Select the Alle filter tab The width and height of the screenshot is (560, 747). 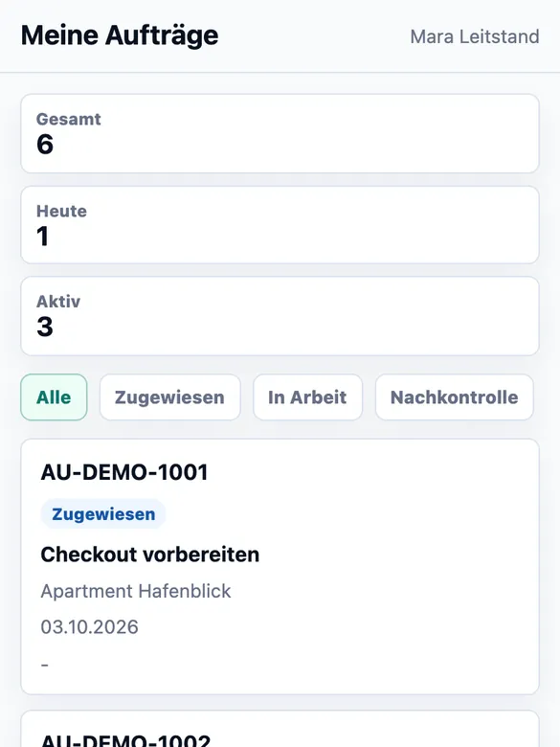(54, 397)
